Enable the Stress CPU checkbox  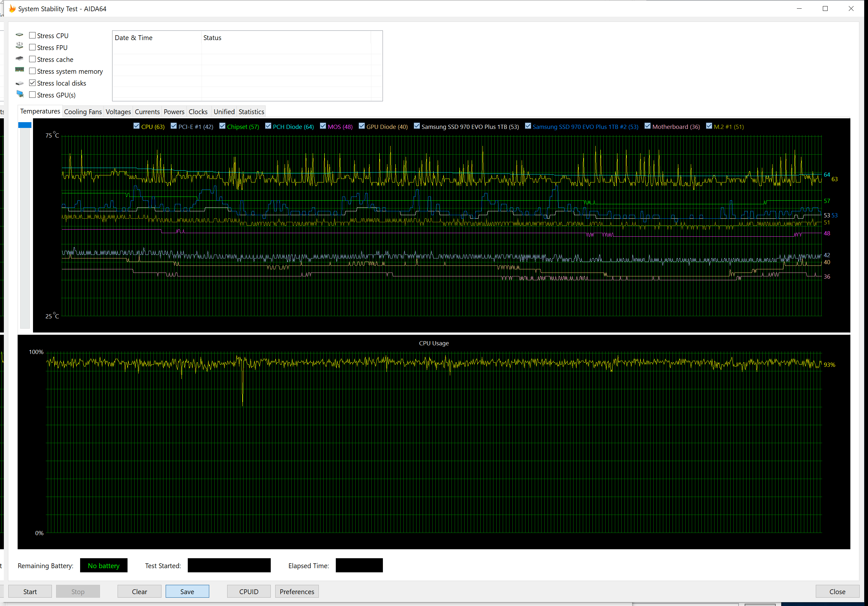(32, 36)
